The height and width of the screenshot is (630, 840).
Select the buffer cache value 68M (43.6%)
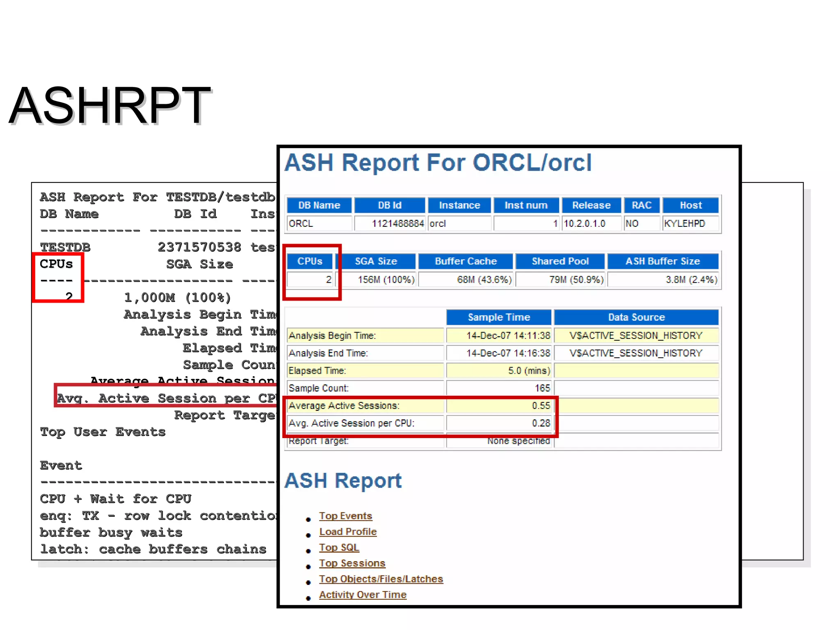466,280
